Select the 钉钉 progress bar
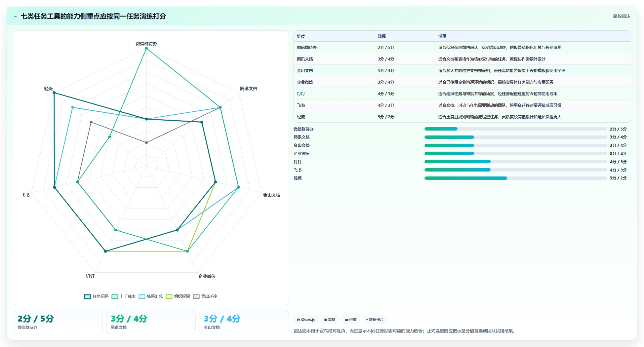644x347 pixels. 515,162
